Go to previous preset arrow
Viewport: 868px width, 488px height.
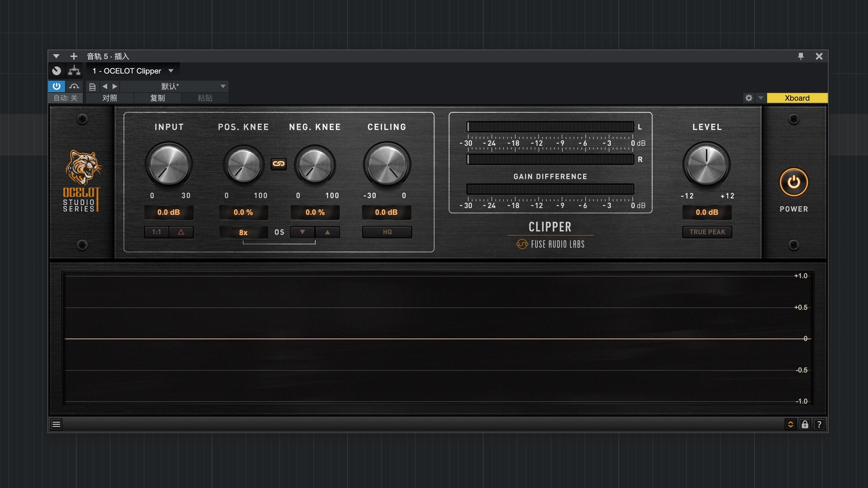click(x=105, y=86)
